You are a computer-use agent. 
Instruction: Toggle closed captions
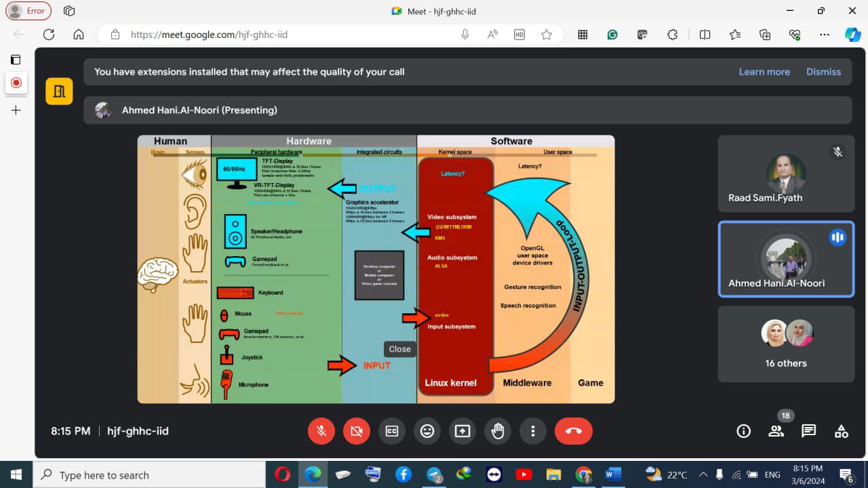pyautogui.click(x=392, y=431)
